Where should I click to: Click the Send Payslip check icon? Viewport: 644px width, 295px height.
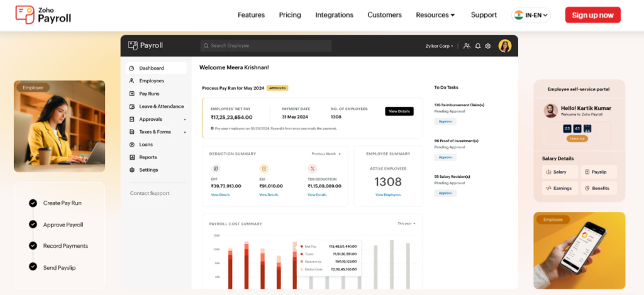[x=33, y=267]
